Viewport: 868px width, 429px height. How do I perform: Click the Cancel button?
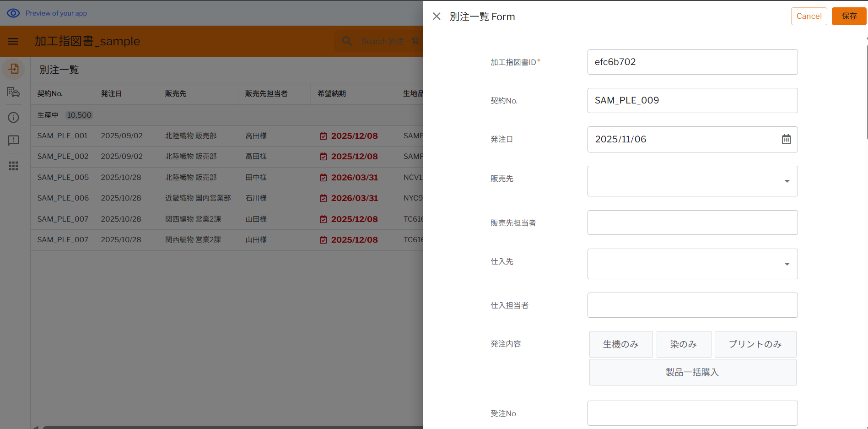click(x=809, y=16)
